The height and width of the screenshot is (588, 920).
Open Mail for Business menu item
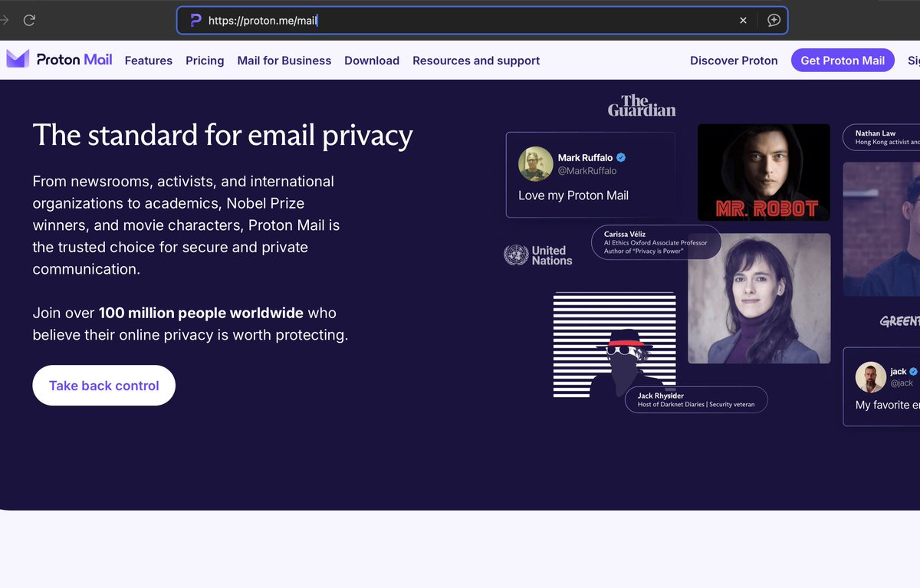[x=284, y=61]
